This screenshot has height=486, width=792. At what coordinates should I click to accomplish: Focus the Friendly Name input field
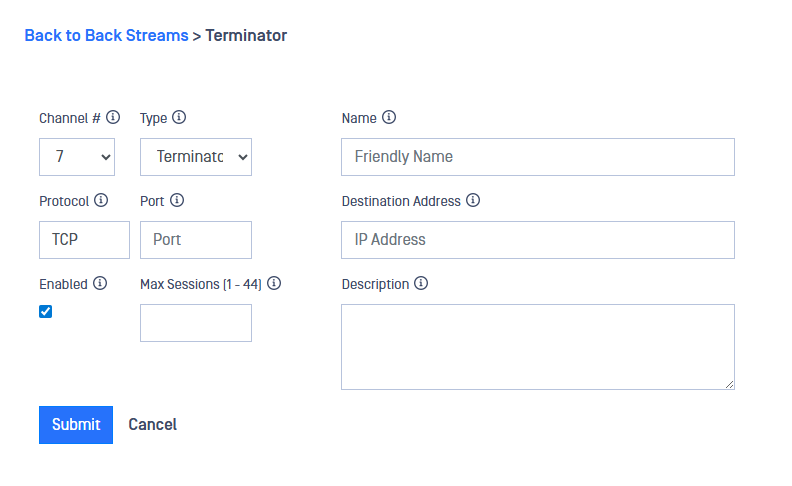[x=538, y=157]
